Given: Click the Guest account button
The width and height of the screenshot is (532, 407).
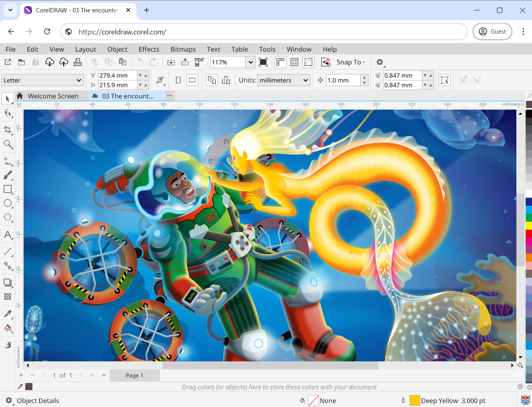Looking at the screenshot, I should point(492,31).
